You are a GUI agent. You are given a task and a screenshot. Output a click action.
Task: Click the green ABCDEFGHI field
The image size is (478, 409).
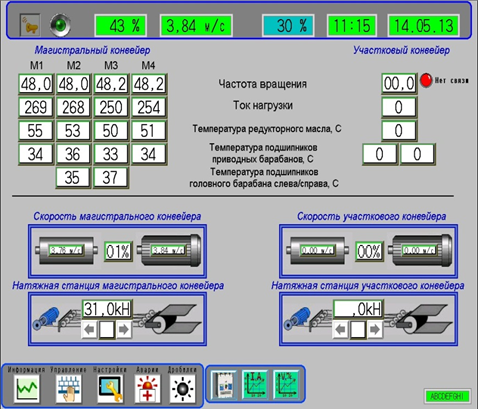pos(447,396)
